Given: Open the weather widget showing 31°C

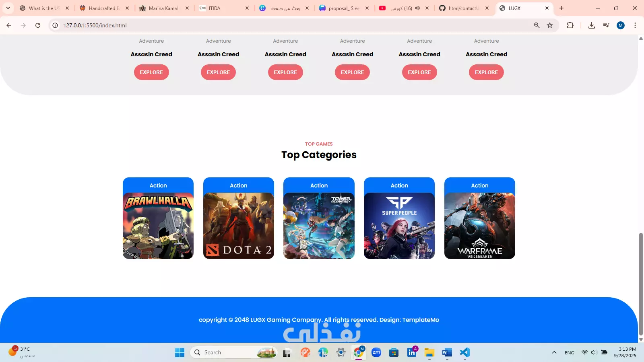Looking at the screenshot, I should pyautogui.click(x=22, y=352).
